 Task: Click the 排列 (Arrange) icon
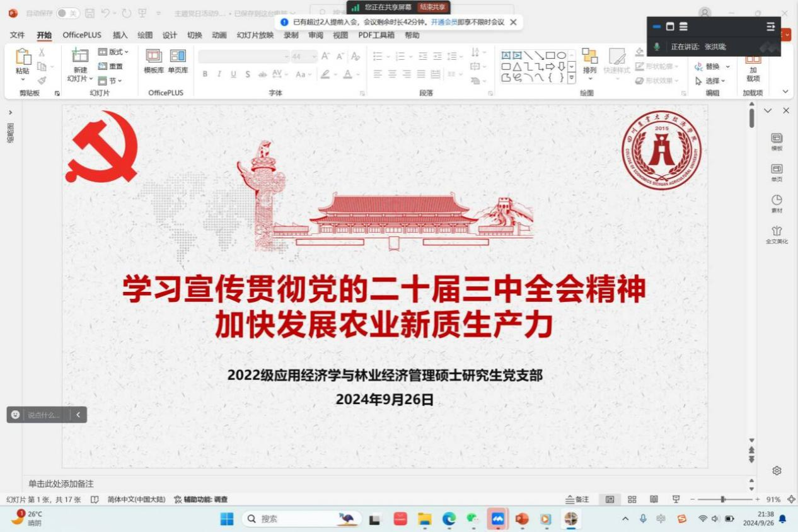point(589,62)
